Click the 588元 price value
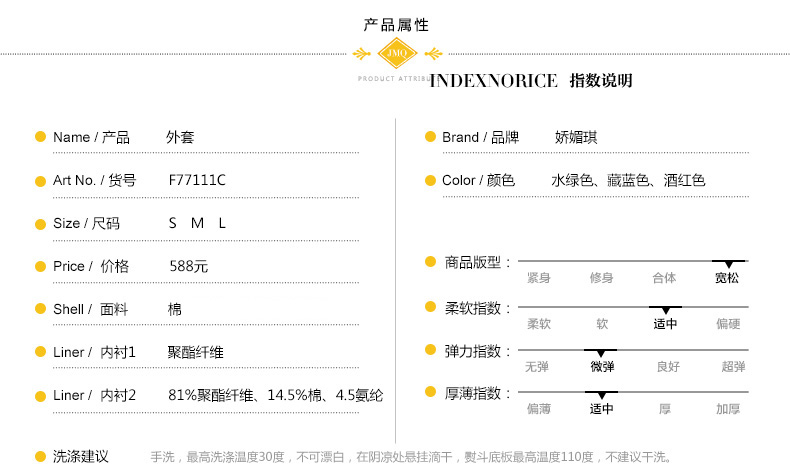Screen dimensions: 790x473 (x=188, y=267)
